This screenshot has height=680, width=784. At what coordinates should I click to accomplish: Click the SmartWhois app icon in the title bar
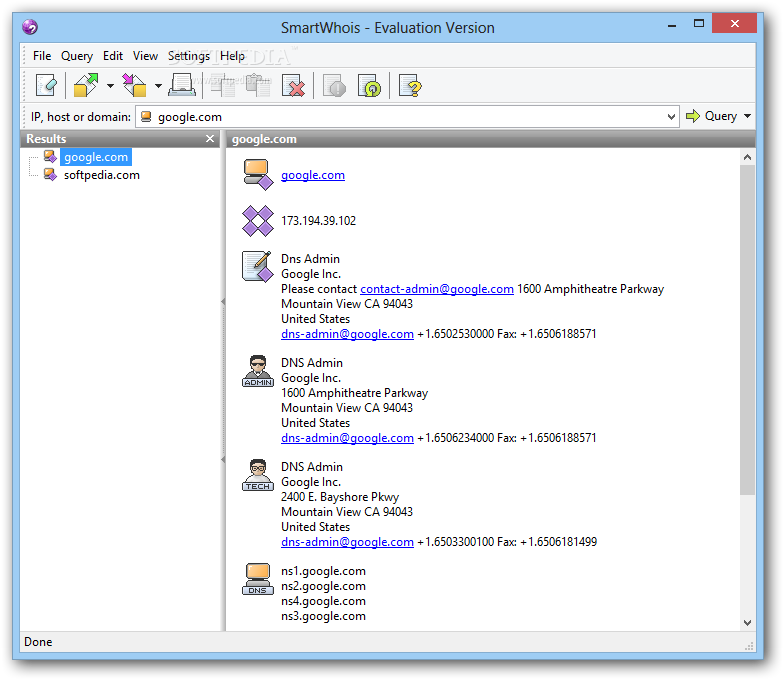(x=30, y=27)
